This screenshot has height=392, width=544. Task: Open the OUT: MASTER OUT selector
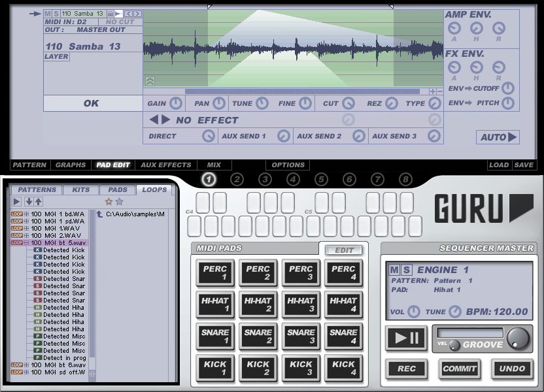tap(93, 30)
